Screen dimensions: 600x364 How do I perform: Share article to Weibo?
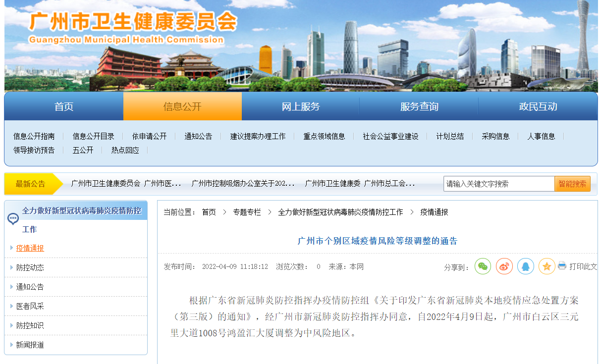point(504,266)
